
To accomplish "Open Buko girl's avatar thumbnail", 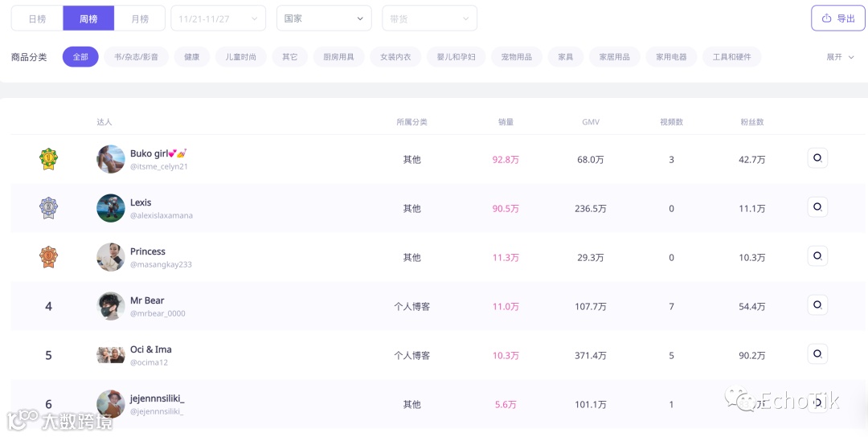I will click(111, 159).
